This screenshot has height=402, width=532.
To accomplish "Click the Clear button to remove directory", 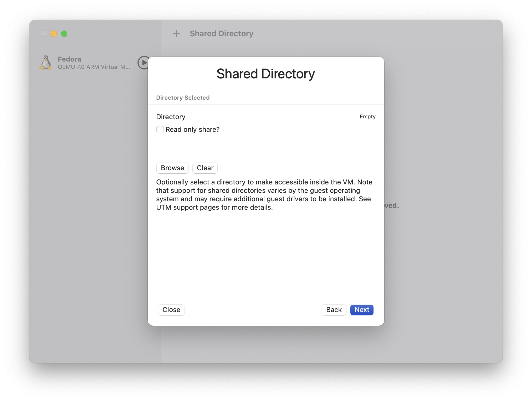I will [206, 168].
